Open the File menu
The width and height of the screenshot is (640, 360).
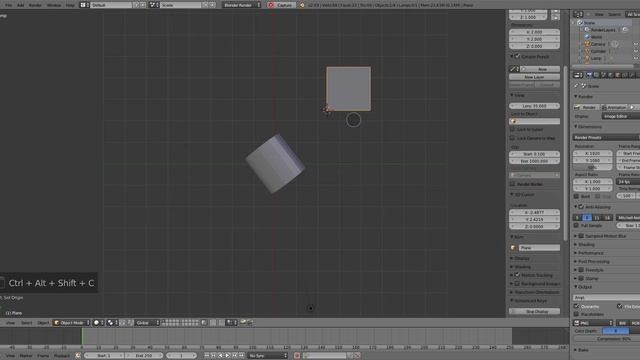[8, 5]
